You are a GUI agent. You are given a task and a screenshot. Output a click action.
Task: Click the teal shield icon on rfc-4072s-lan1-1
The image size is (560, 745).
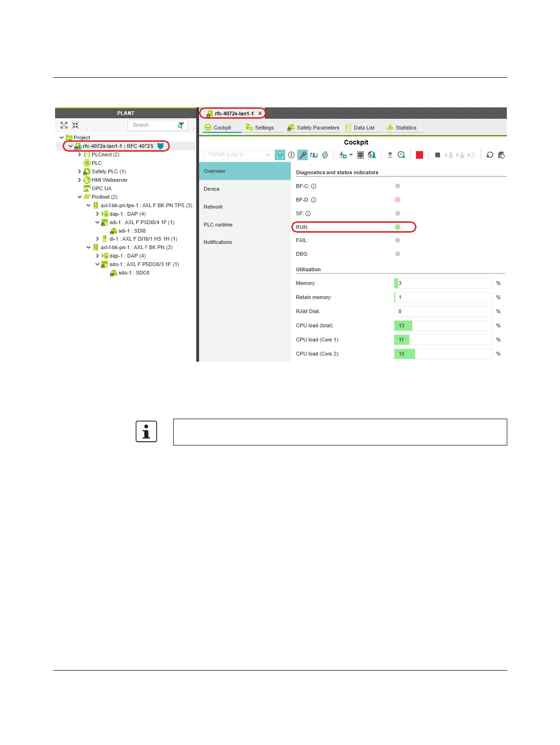click(160, 146)
